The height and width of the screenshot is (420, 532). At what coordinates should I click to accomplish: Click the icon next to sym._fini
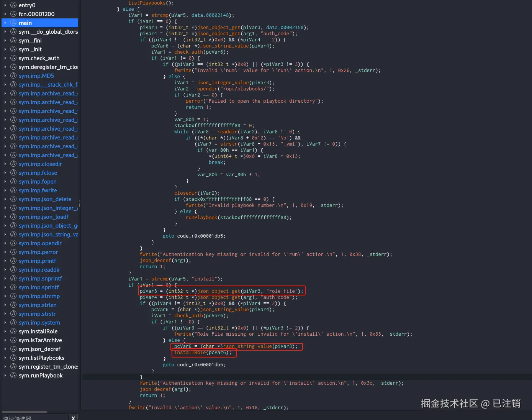coord(13,41)
